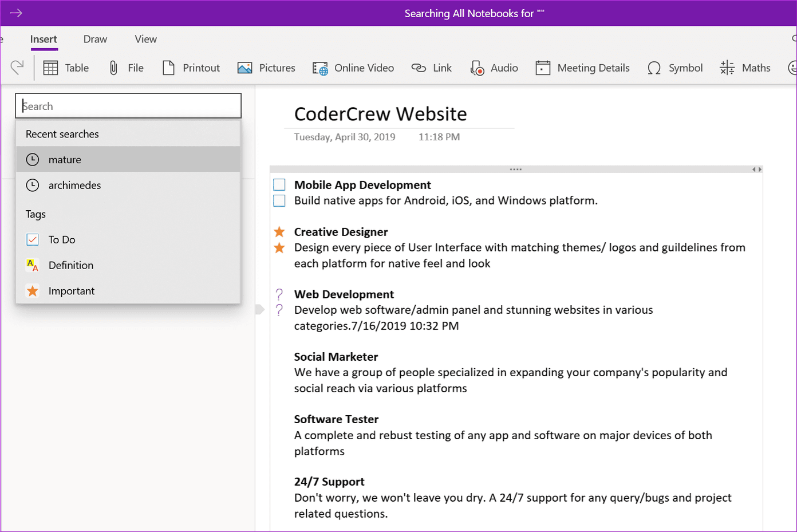Viewport: 797px width, 532px height.
Task: Click the Mobile App Development heading text
Action: [362, 185]
